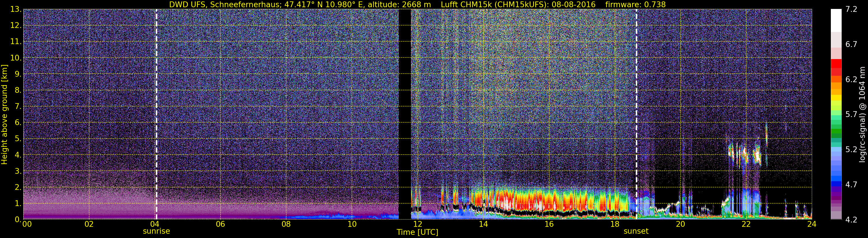Click the colorbar value '5.7'
Image resolution: width=868 pixels, height=238 pixels.
pos(851,115)
